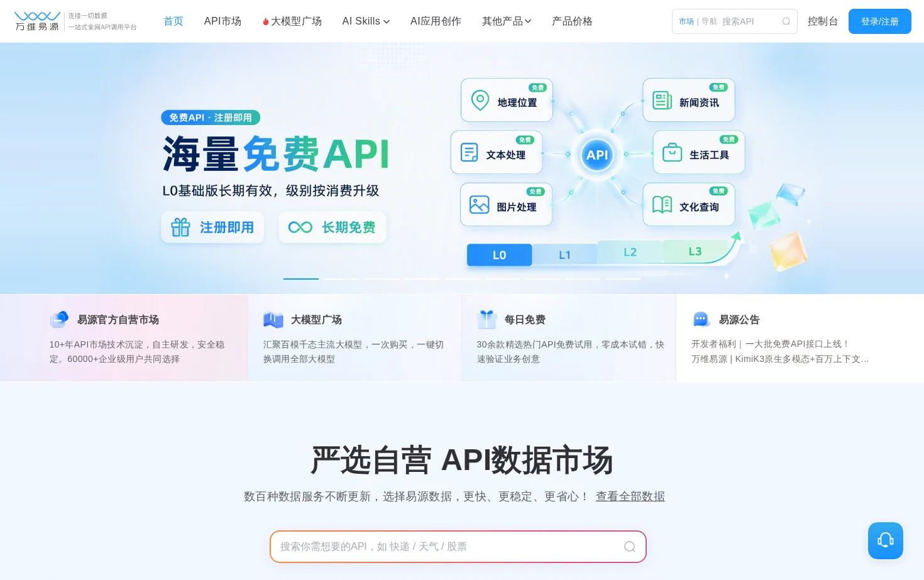Click the 图片处理 label text

pos(517,207)
